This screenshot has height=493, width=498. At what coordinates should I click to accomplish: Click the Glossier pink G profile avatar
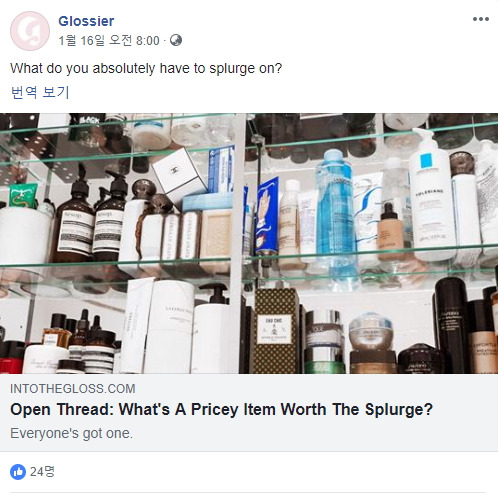point(30,31)
